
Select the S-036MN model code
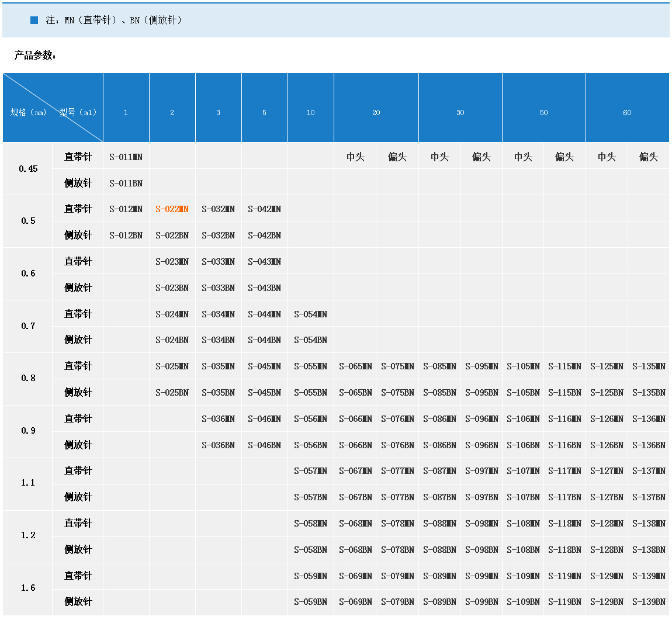tap(218, 418)
